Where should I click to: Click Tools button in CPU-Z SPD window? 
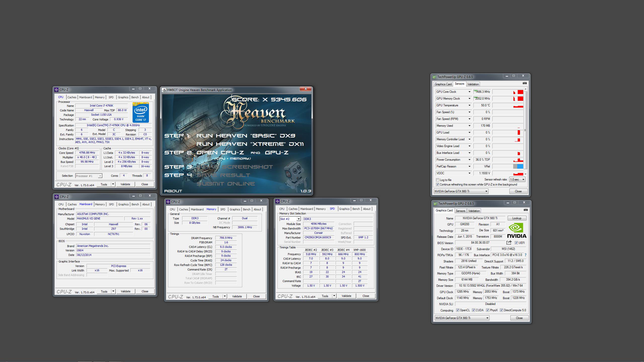[x=325, y=296]
